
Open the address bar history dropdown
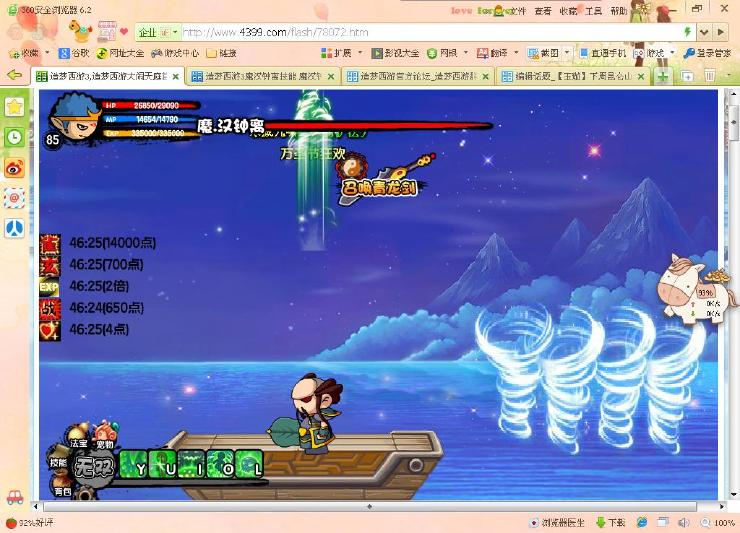click(704, 32)
